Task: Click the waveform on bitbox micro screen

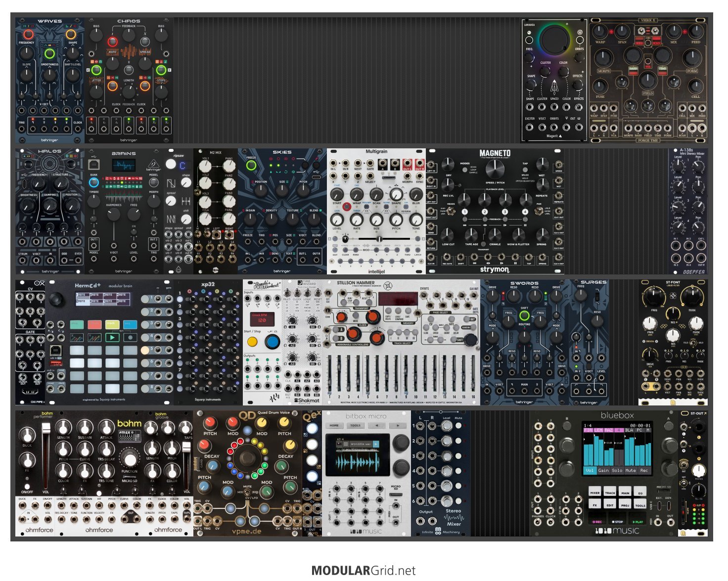Action: click(357, 462)
